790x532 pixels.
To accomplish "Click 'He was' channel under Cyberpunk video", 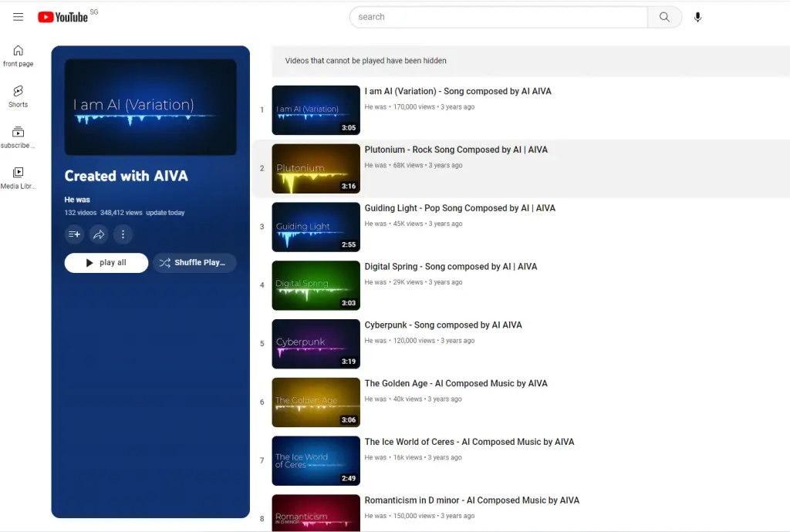I will click(376, 340).
